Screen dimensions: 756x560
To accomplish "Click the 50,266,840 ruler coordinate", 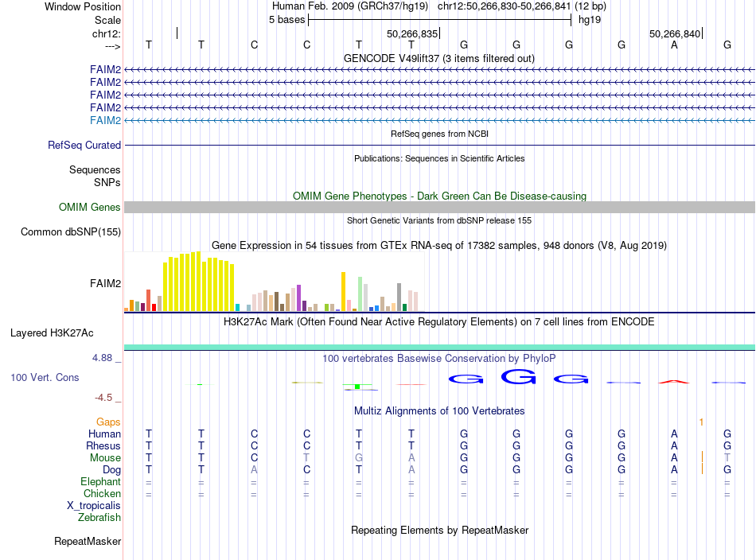I will [675, 33].
